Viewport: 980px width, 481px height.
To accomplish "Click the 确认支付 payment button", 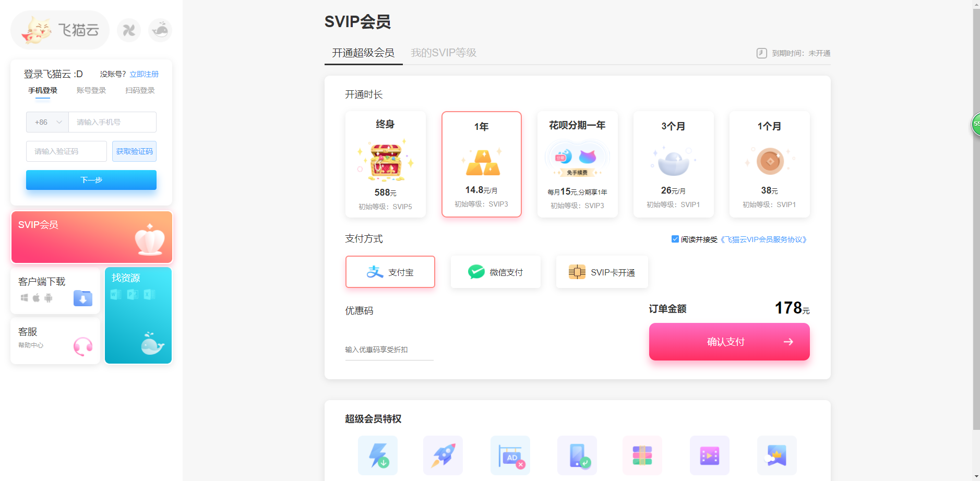I will click(728, 342).
